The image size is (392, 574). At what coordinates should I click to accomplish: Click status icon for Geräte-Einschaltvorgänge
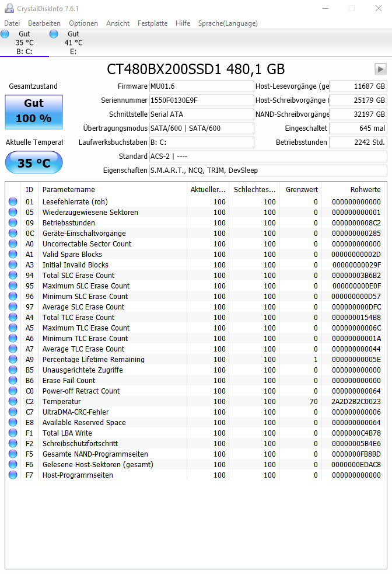13,233
